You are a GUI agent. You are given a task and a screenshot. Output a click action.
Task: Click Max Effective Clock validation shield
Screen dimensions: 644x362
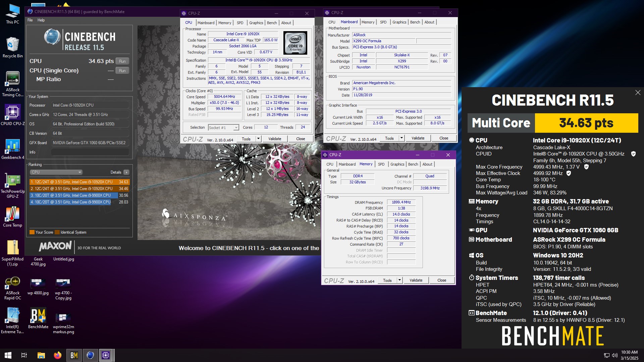point(569,173)
